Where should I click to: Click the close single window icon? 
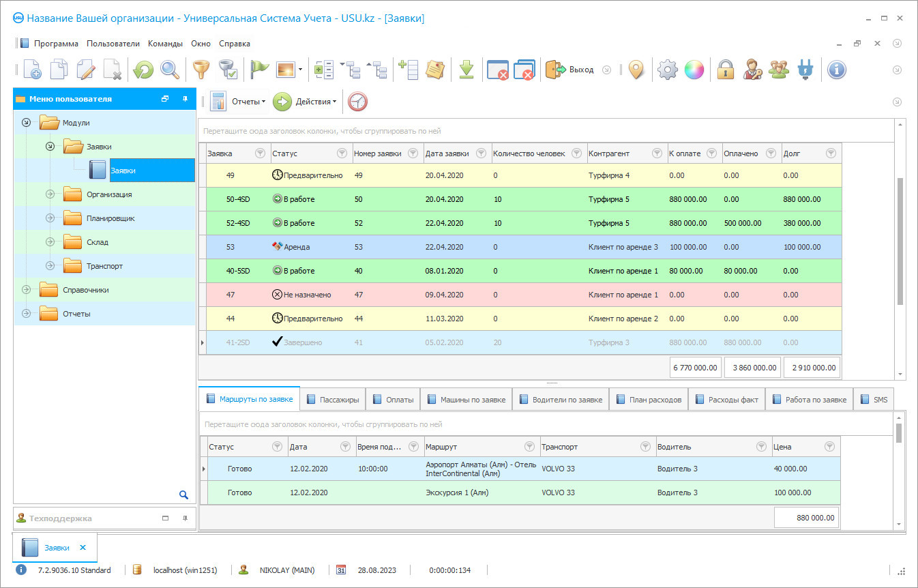click(497, 70)
